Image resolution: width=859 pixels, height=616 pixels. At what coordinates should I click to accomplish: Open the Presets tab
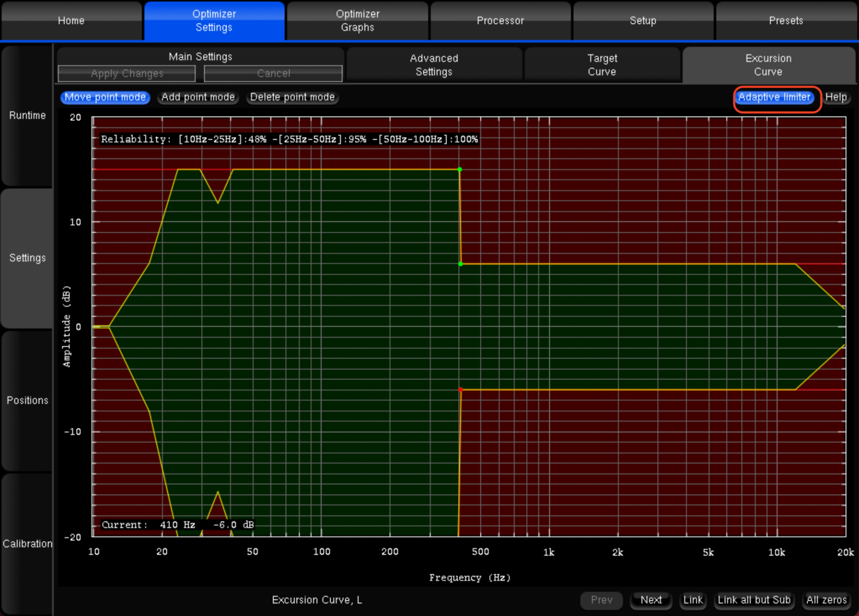pyautogui.click(x=785, y=21)
